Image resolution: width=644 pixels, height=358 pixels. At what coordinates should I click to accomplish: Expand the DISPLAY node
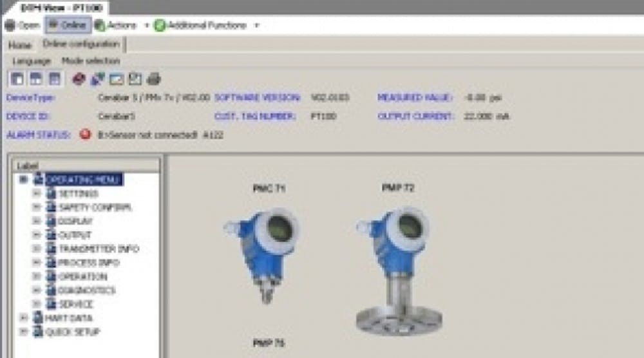36,221
